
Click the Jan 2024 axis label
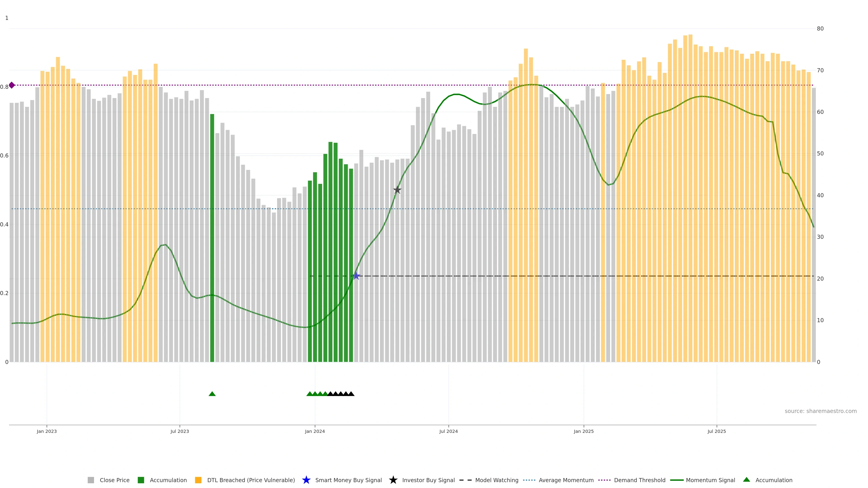point(315,431)
